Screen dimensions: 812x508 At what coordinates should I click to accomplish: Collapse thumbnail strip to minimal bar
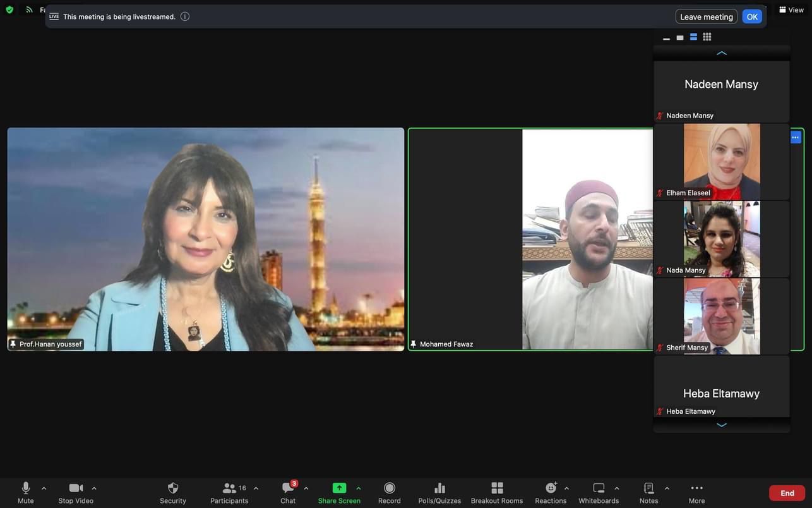point(666,38)
